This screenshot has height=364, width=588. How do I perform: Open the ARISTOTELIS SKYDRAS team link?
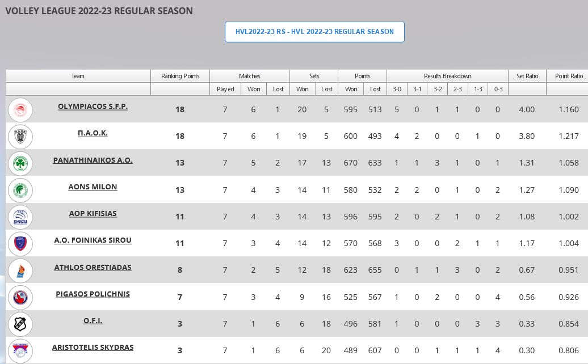pos(93,348)
